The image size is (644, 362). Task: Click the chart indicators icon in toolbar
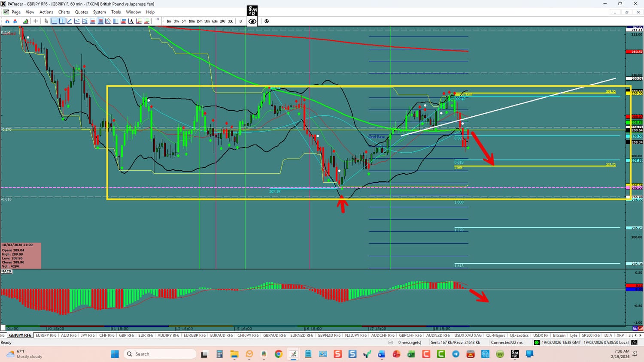(26, 21)
